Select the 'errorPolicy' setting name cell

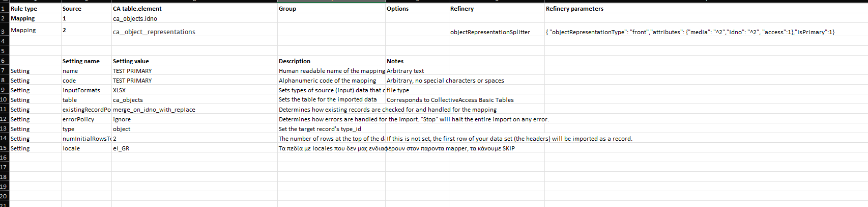point(78,119)
